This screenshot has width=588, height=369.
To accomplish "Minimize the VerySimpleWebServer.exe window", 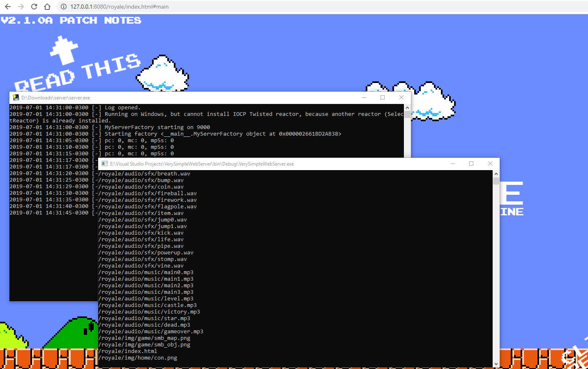I will (x=452, y=164).
